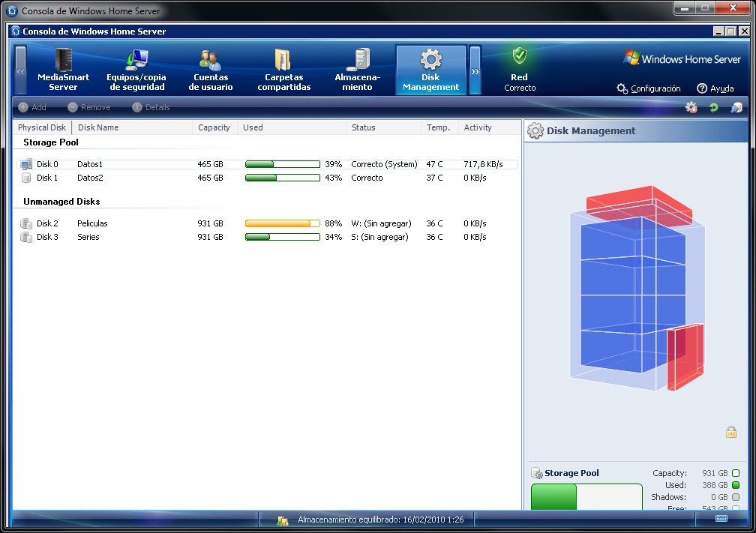
Task: Click the gear with red stop icon
Action: (x=691, y=108)
